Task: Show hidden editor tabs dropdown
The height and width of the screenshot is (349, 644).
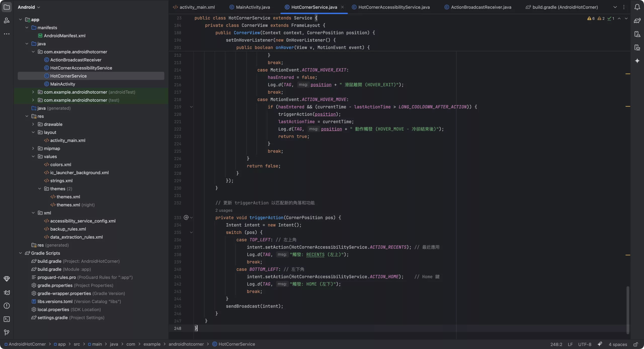Action: pyautogui.click(x=615, y=7)
